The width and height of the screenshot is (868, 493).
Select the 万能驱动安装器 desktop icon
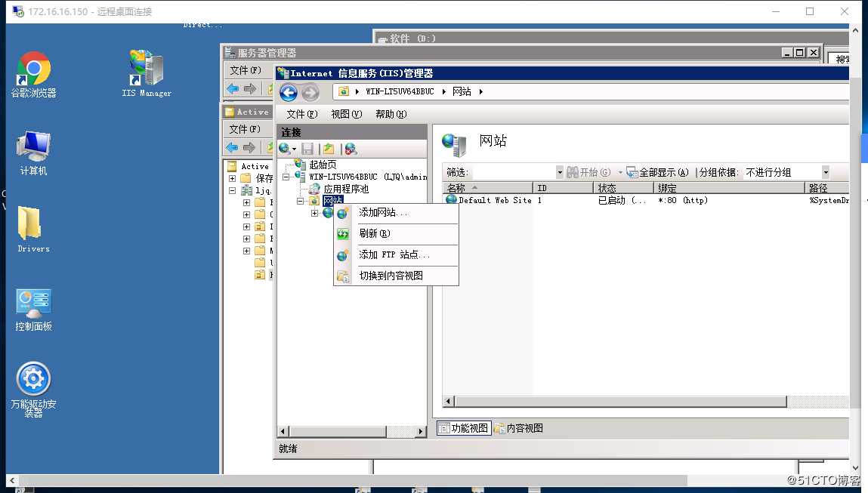pos(34,390)
